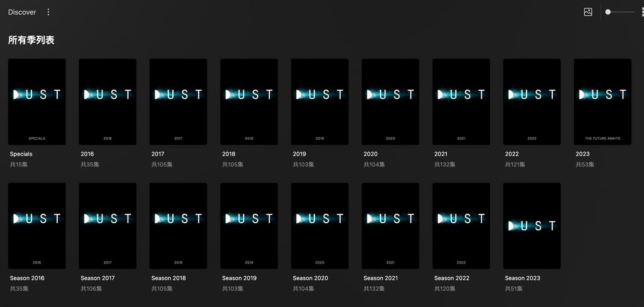Open the Discover section title
644x307 pixels.
coord(22,12)
